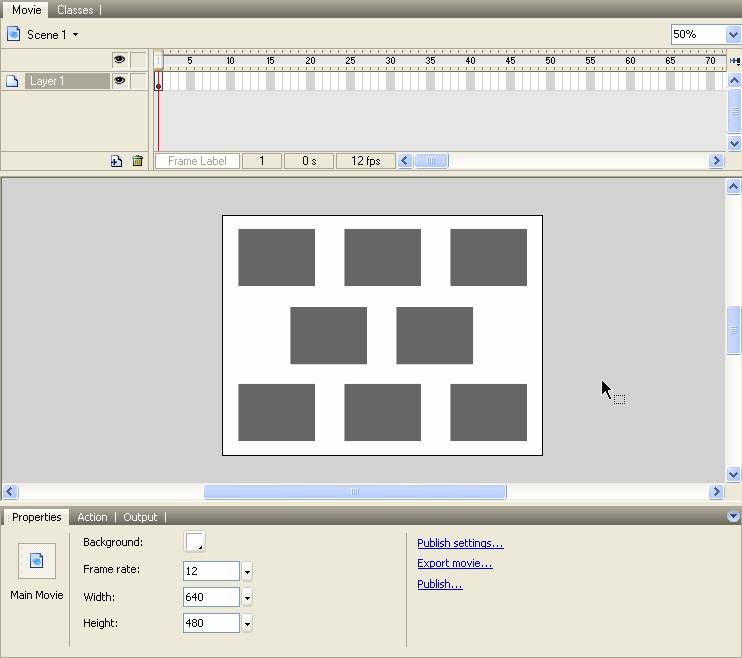742x658 pixels.
Task: Click the stage vertical scroll thumb
Action: coord(733,330)
